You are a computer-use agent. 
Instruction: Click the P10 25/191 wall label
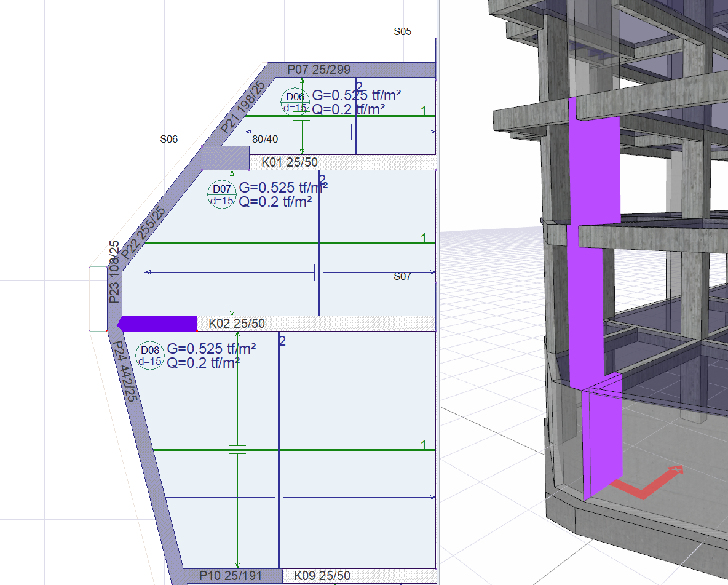pyautogui.click(x=231, y=576)
